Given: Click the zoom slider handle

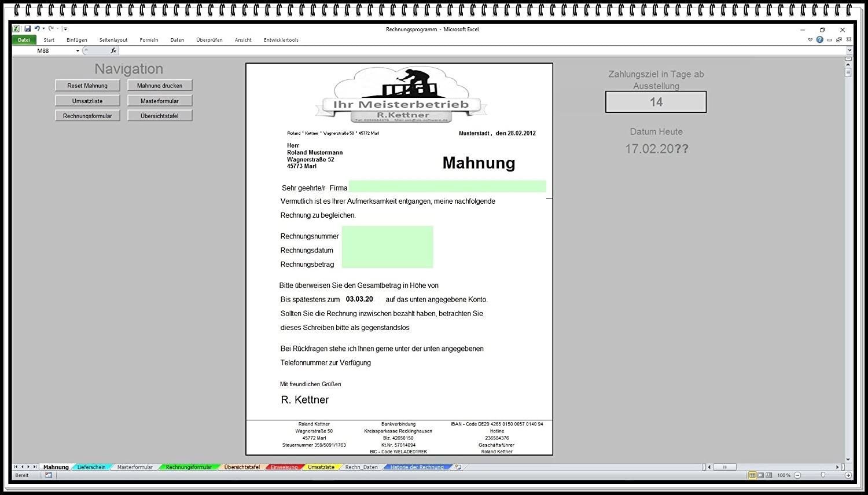Looking at the screenshot, I should click(x=823, y=475).
